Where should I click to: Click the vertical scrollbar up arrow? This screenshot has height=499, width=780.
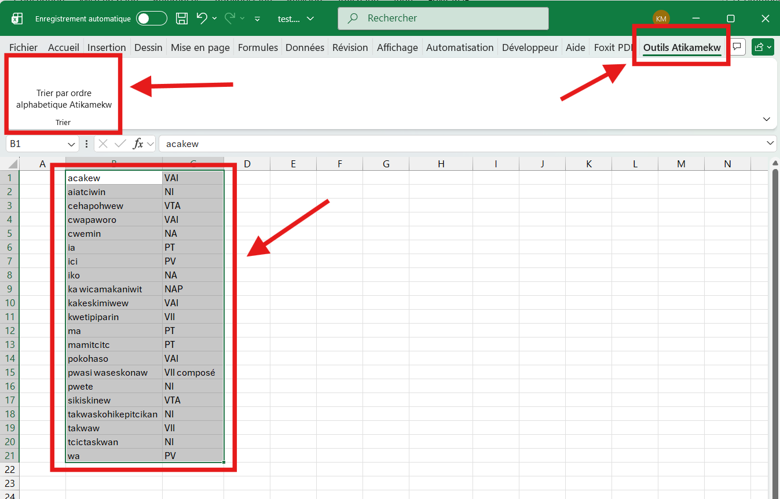point(775,163)
